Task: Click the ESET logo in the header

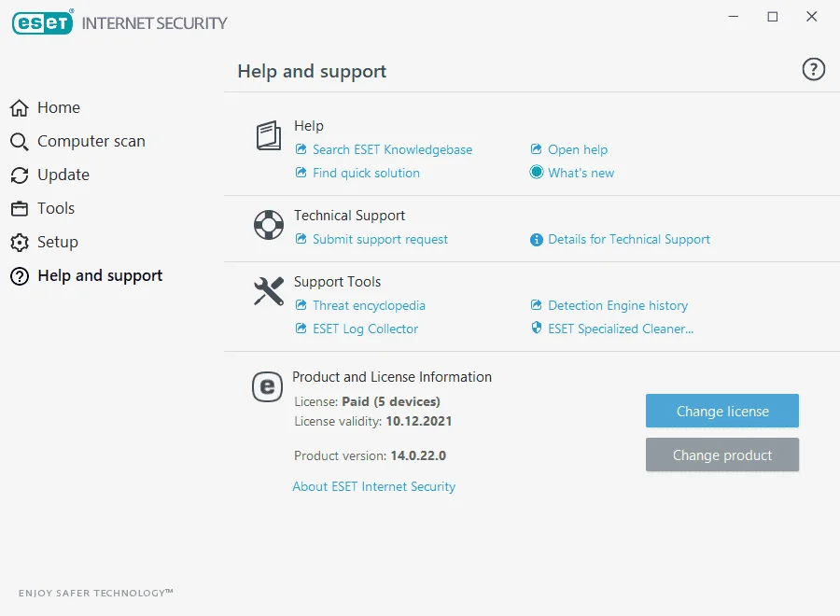Action: click(43, 22)
